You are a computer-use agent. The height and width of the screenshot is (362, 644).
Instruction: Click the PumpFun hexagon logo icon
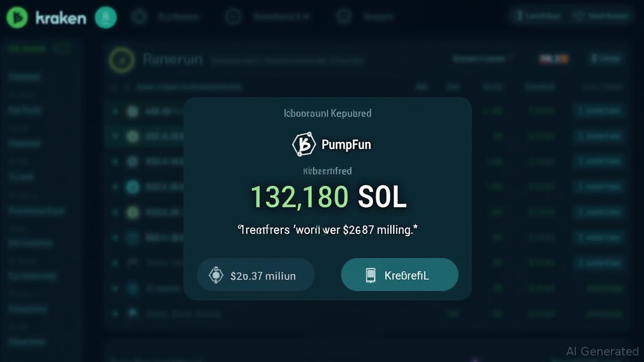[x=304, y=144]
